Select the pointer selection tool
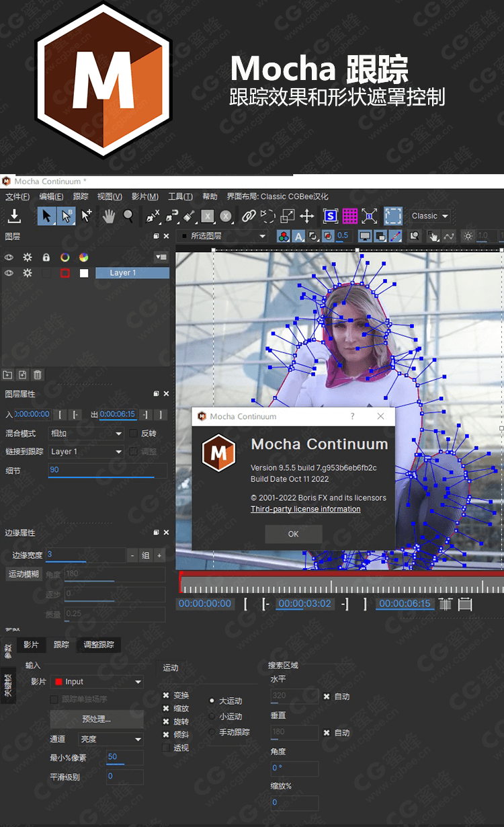This screenshot has height=827, width=504. pyautogui.click(x=46, y=216)
